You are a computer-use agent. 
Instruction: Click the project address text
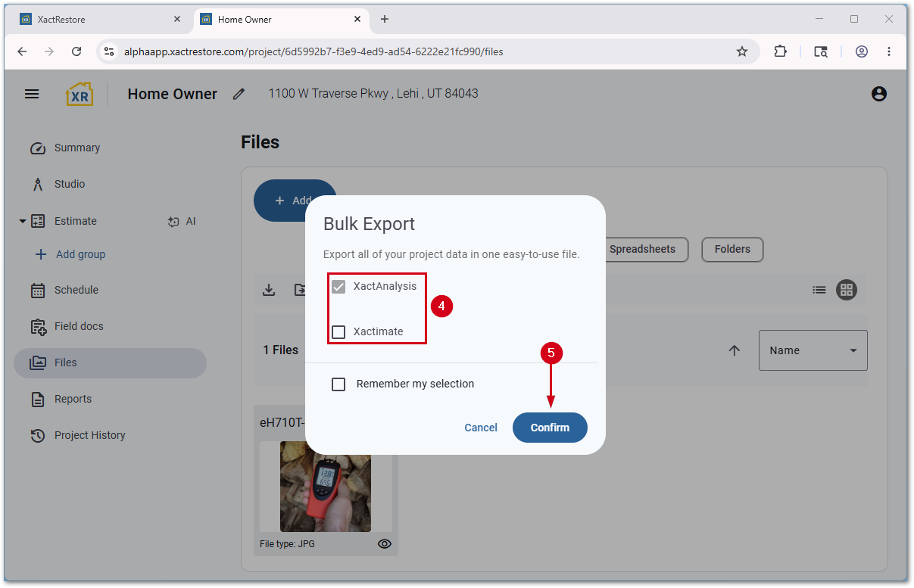pyautogui.click(x=373, y=94)
